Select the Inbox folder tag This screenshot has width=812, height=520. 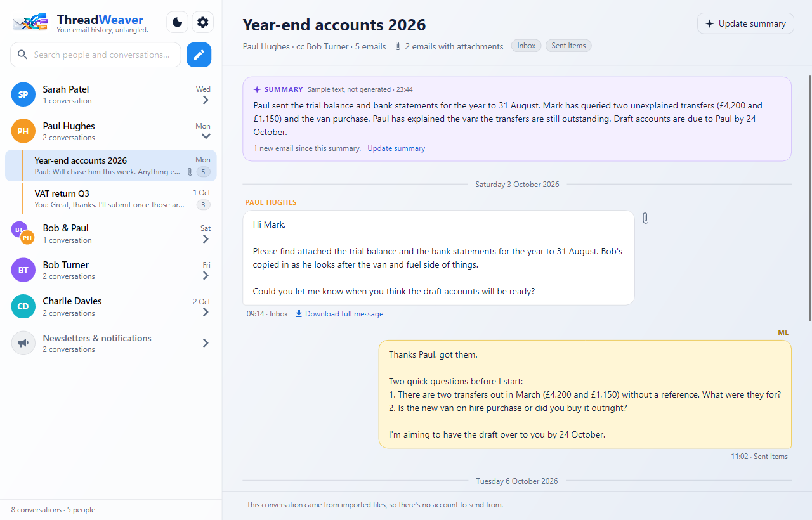point(527,46)
